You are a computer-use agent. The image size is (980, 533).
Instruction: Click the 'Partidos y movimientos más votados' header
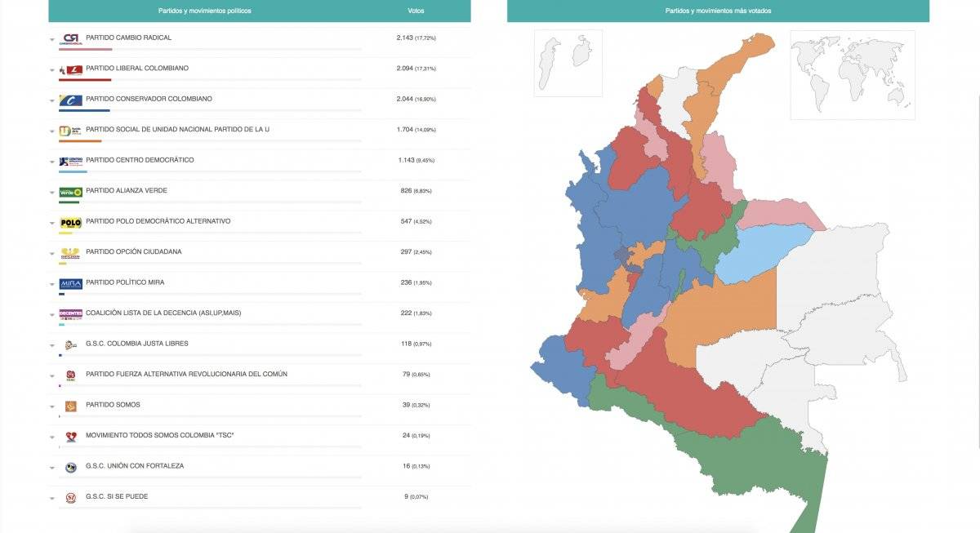point(718,11)
